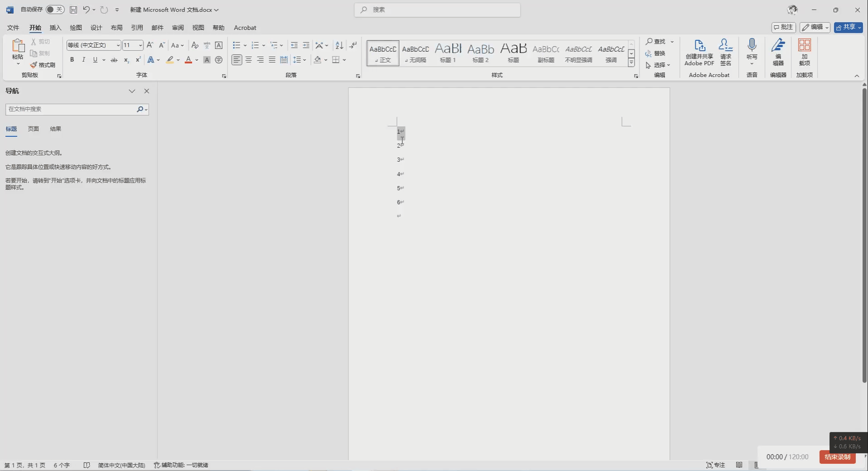Screen dimensions: 868x471
Task: Click the sort (A-Z) icon
Action: (339, 45)
